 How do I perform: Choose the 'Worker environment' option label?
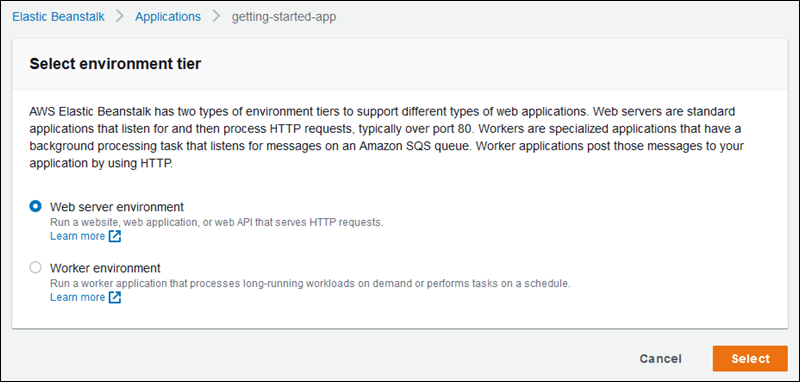pos(105,268)
